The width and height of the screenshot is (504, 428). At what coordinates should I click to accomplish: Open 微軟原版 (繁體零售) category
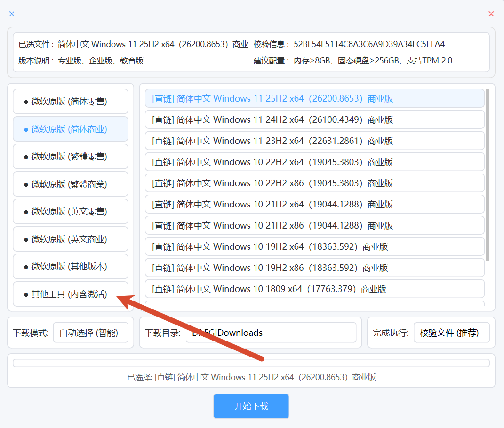coord(71,157)
